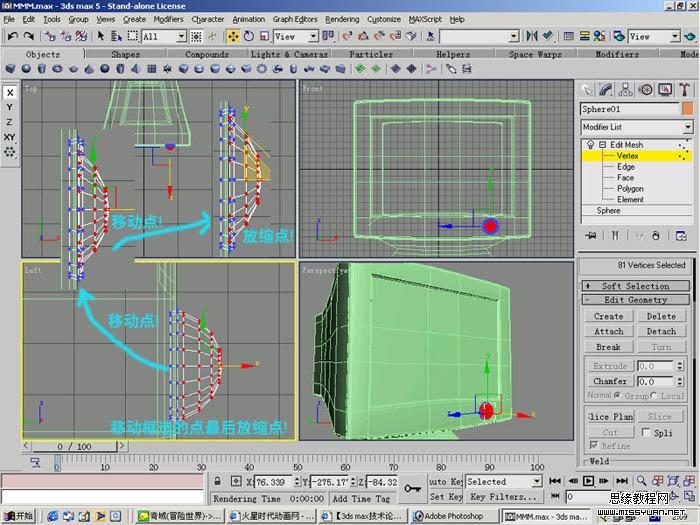This screenshot has height=525, width=700.
Task: Click the Undo arrow icon
Action: [12, 36]
